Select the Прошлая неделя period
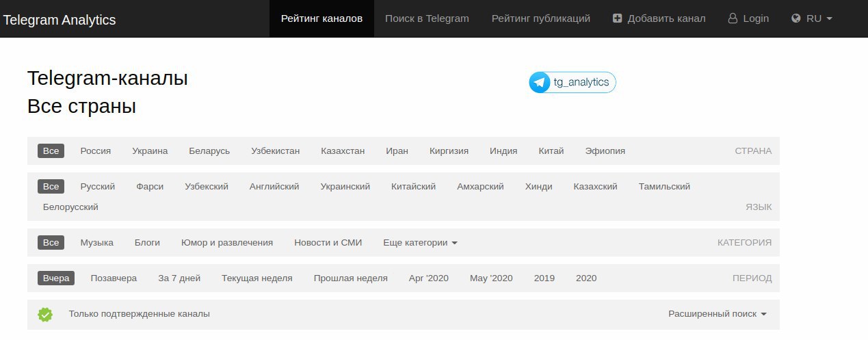The height and width of the screenshot is (340, 868). pos(351,278)
